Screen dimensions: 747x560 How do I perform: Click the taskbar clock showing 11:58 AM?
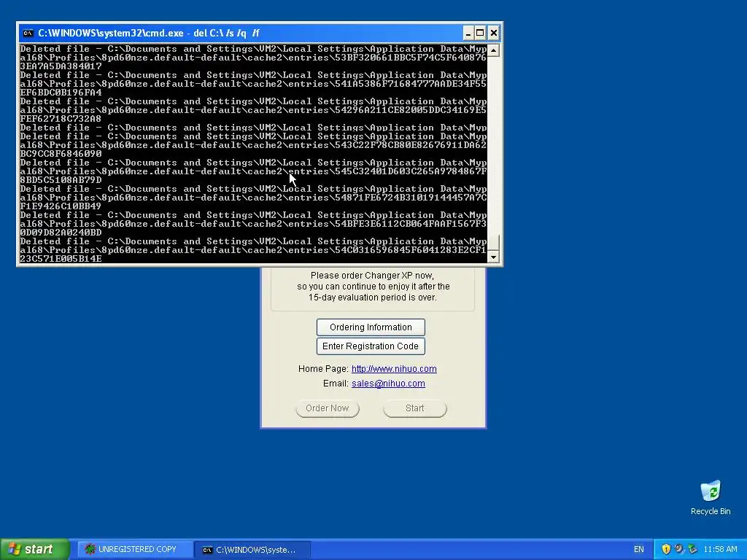[720, 549]
